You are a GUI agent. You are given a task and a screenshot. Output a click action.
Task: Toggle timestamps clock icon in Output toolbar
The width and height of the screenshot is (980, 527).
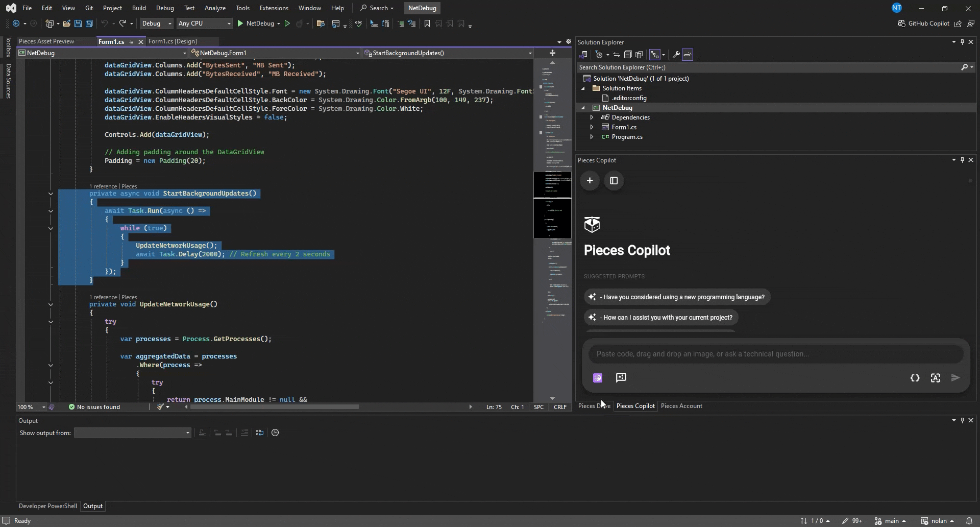[x=275, y=433]
